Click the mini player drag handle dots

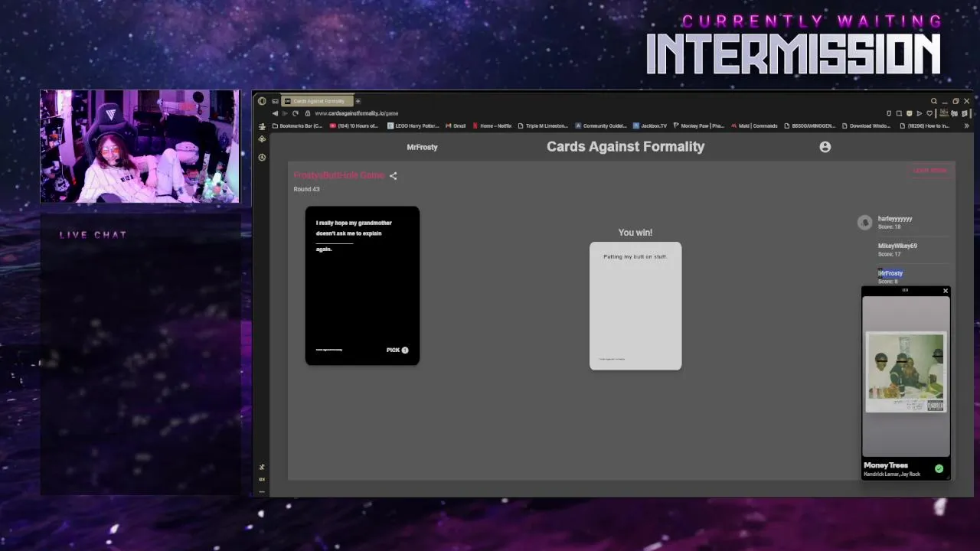pyautogui.click(x=905, y=290)
